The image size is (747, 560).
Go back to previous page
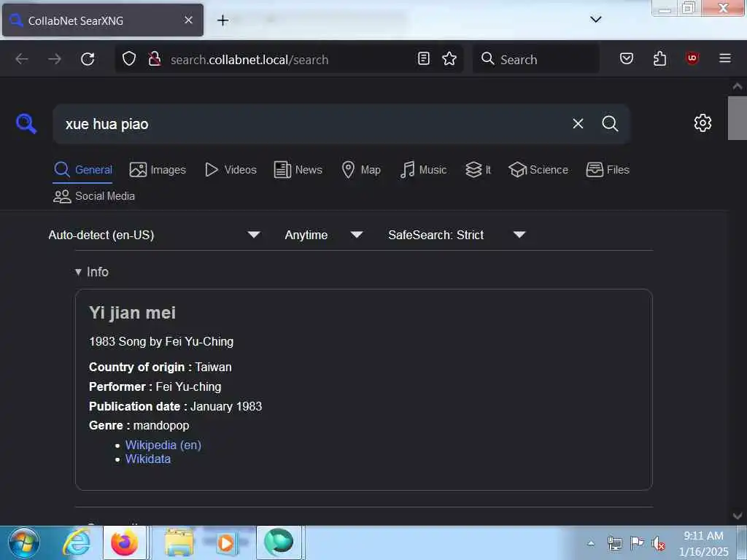coord(22,59)
